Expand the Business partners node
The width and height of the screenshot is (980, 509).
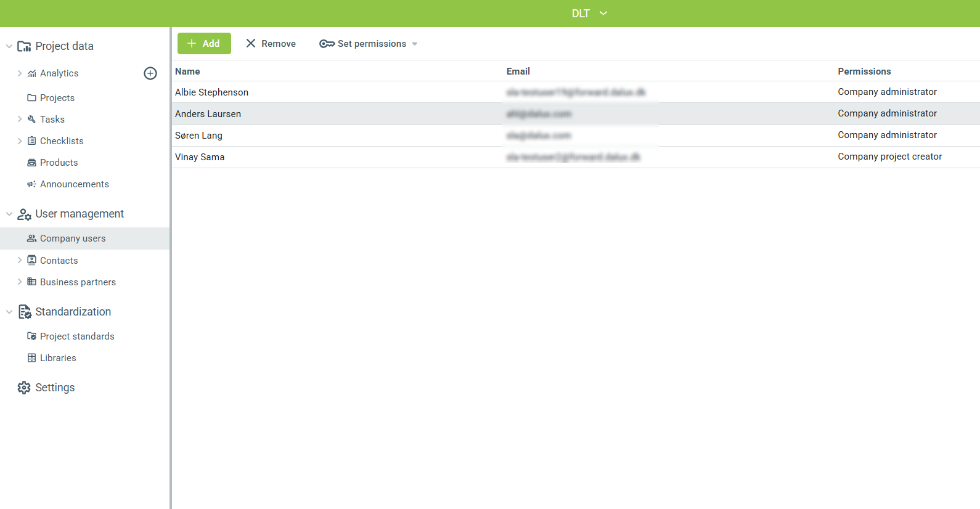pyautogui.click(x=20, y=282)
